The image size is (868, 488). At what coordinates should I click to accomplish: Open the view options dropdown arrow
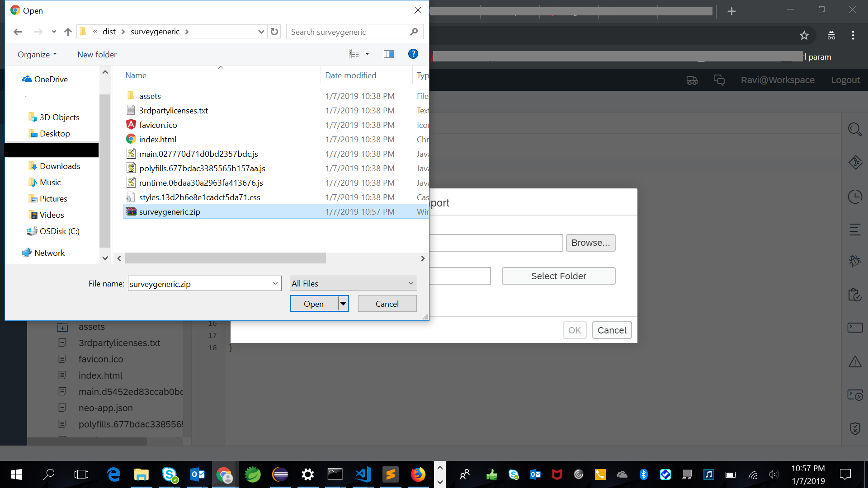pos(367,54)
